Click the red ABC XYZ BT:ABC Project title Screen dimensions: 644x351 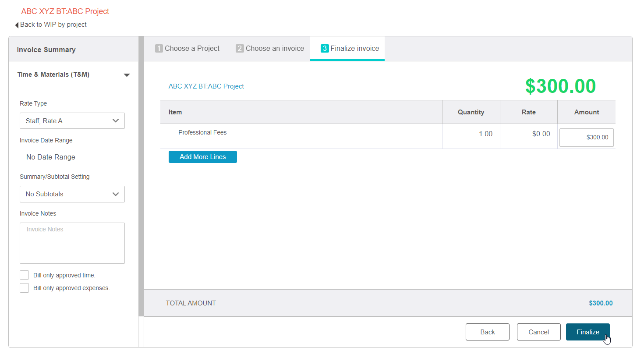coord(65,11)
